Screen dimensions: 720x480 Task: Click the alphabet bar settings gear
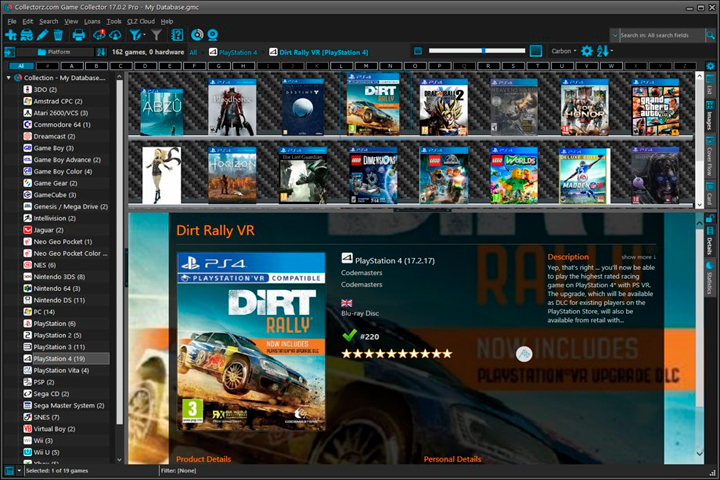pyautogui.click(x=710, y=66)
